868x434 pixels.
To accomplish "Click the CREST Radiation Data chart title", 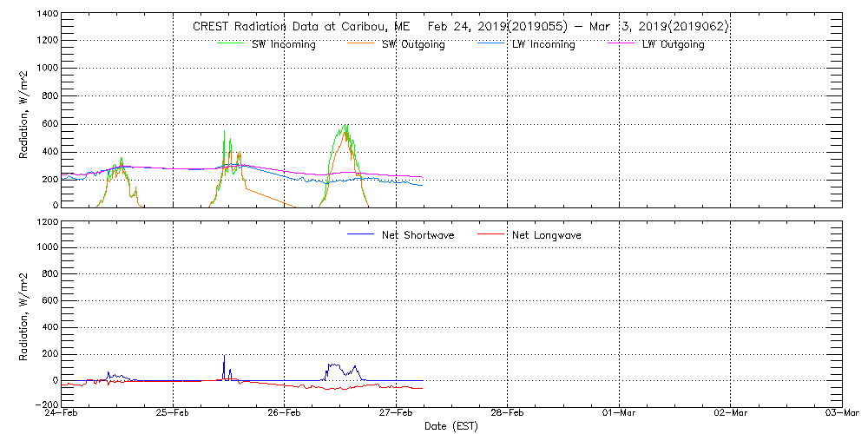I will [460, 27].
